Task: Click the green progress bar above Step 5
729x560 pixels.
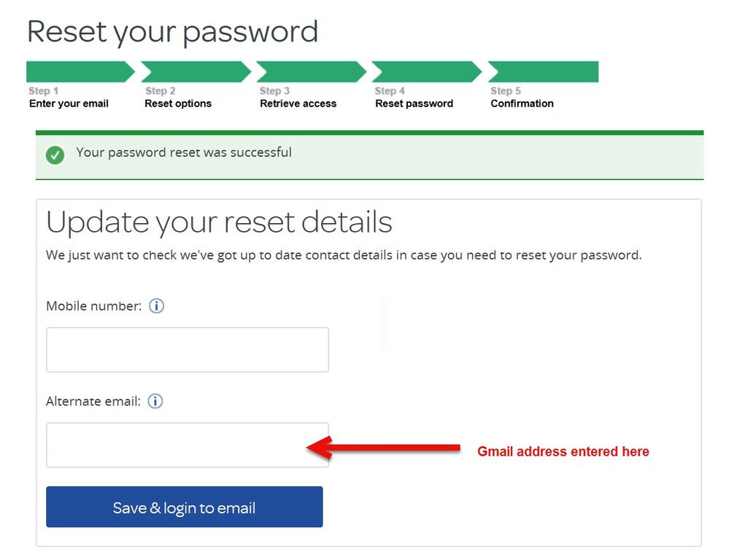Action: 543,71
